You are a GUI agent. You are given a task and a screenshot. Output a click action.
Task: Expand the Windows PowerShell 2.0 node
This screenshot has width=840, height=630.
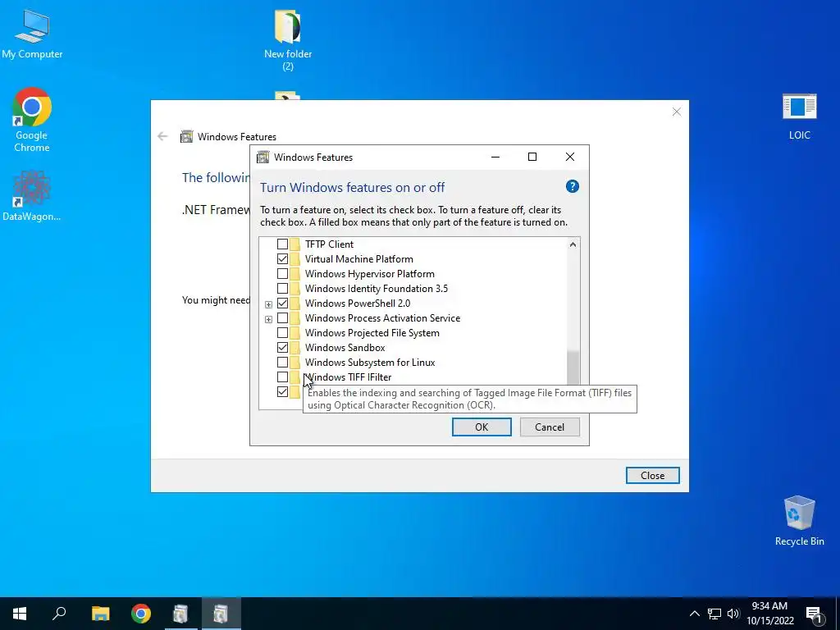tap(268, 304)
